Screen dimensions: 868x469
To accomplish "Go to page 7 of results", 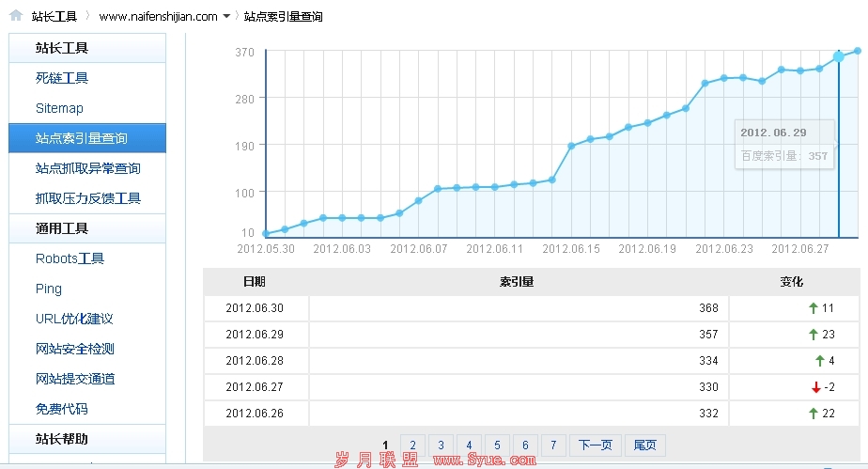I will tap(553, 446).
